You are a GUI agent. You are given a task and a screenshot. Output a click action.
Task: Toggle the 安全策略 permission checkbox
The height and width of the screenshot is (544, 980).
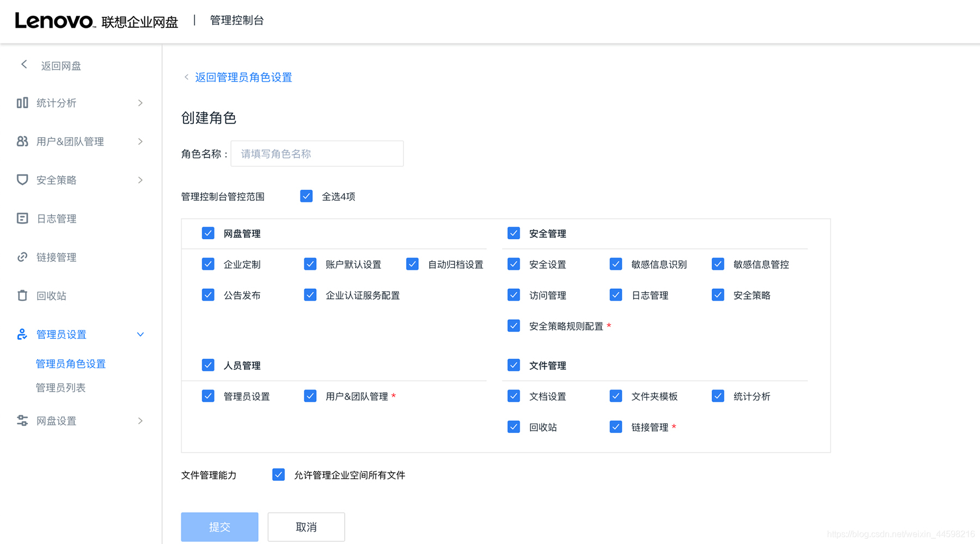tap(718, 295)
